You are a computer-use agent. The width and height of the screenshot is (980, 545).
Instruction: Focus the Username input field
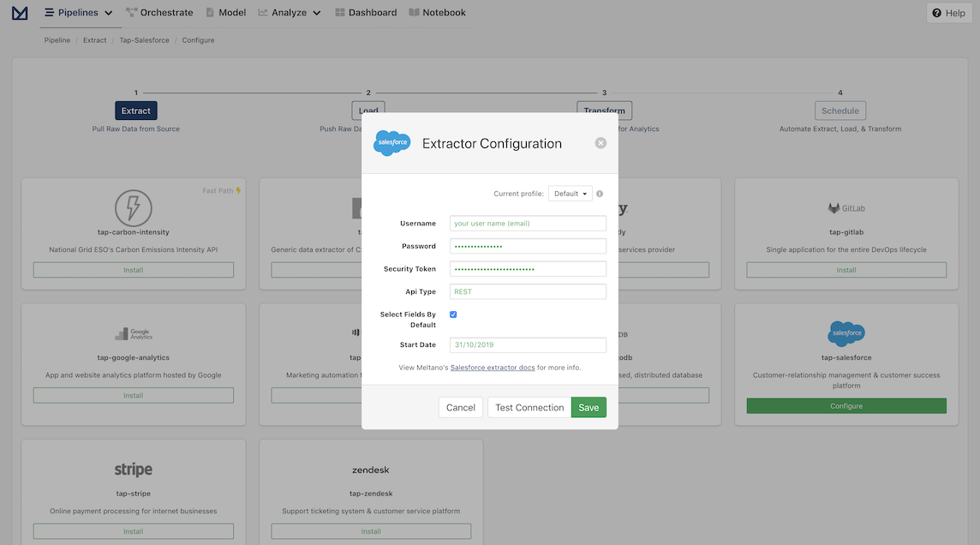(528, 223)
